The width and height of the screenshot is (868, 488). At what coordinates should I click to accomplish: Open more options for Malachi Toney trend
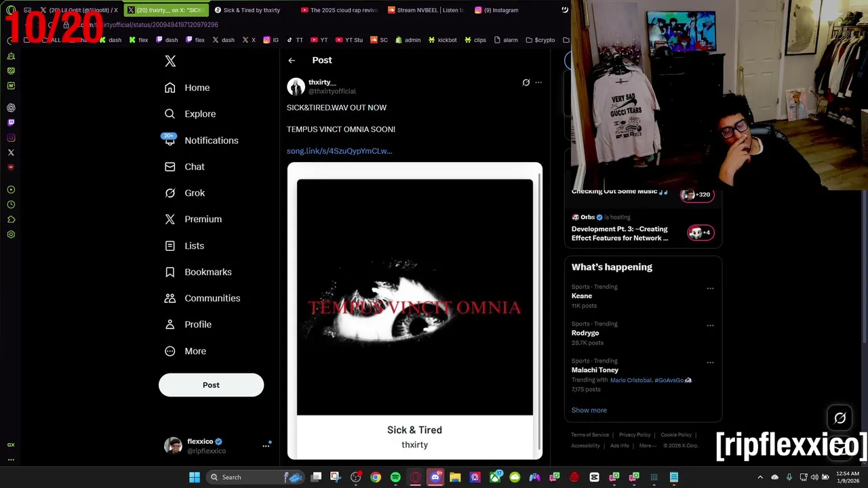pos(710,363)
